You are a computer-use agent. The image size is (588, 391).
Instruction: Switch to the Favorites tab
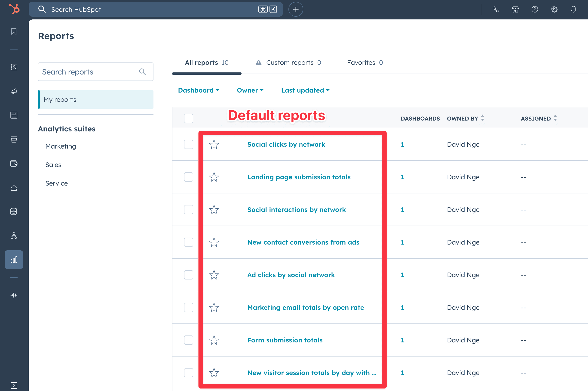pyautogui.click(x=361, y=63)
